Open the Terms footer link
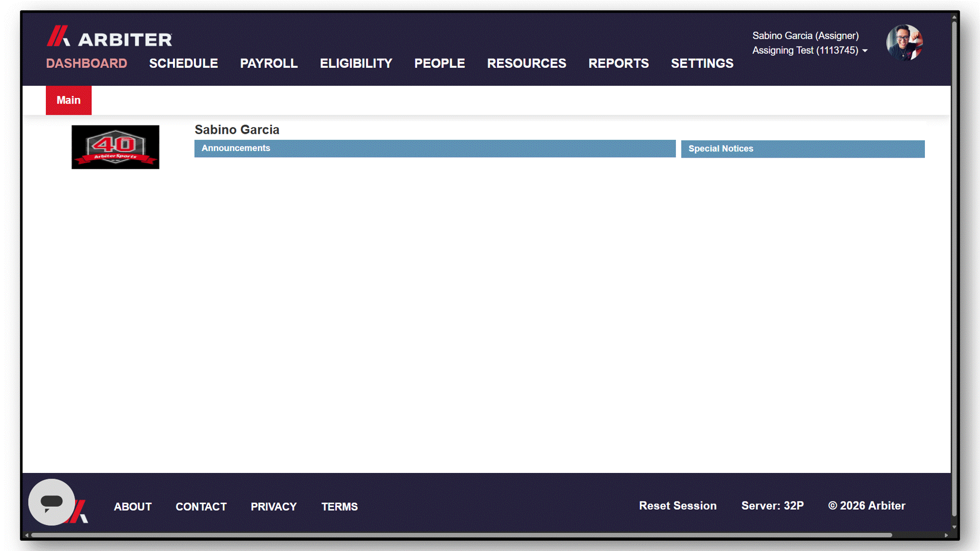This screenshot has height=551, width=980. pyautogui.click(x=339, y=507)
